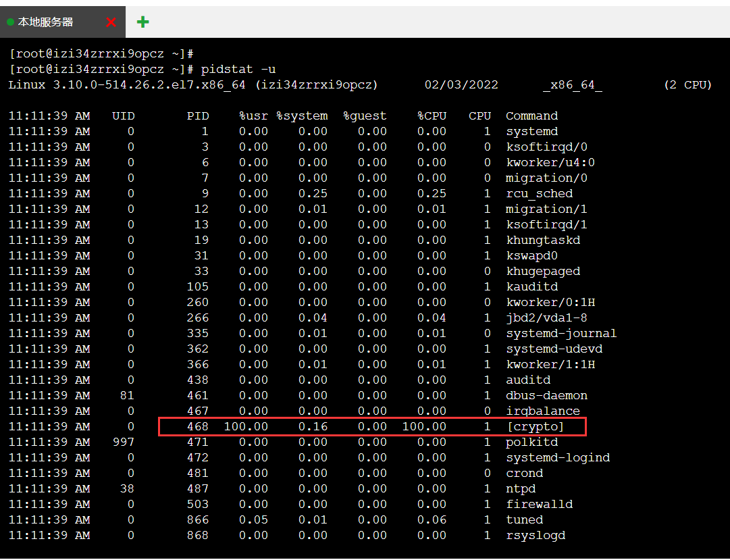This screenshot has height=560, width=730.
Task: Add a new session with the green plus
Action: click(x=143, y=22)
